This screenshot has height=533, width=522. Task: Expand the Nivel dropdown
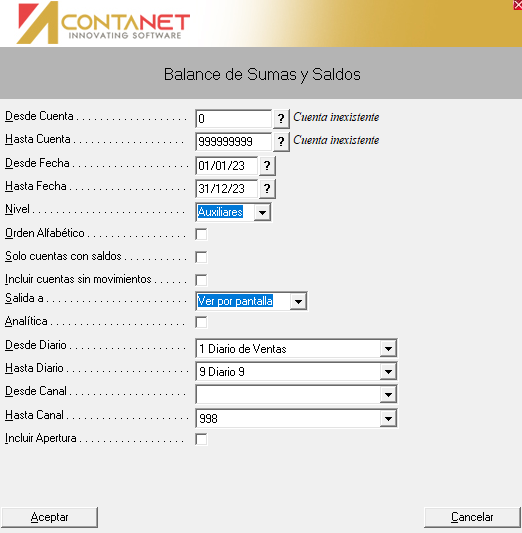tap(262, 212)
